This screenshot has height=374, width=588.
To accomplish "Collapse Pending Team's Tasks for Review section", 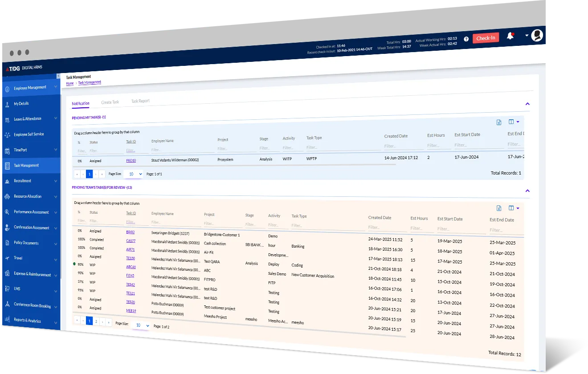I will click(x=527, y=191).
